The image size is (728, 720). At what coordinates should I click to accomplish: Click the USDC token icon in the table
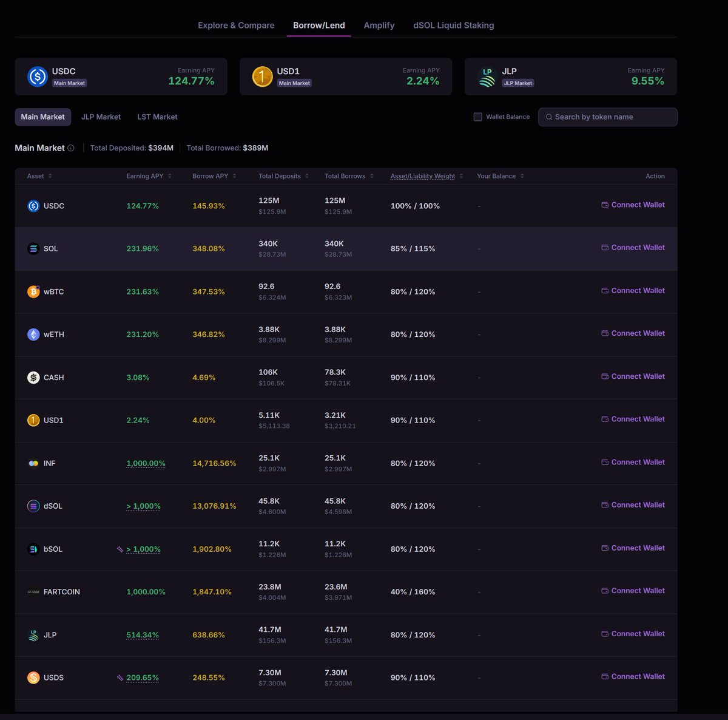pos(33,206)
